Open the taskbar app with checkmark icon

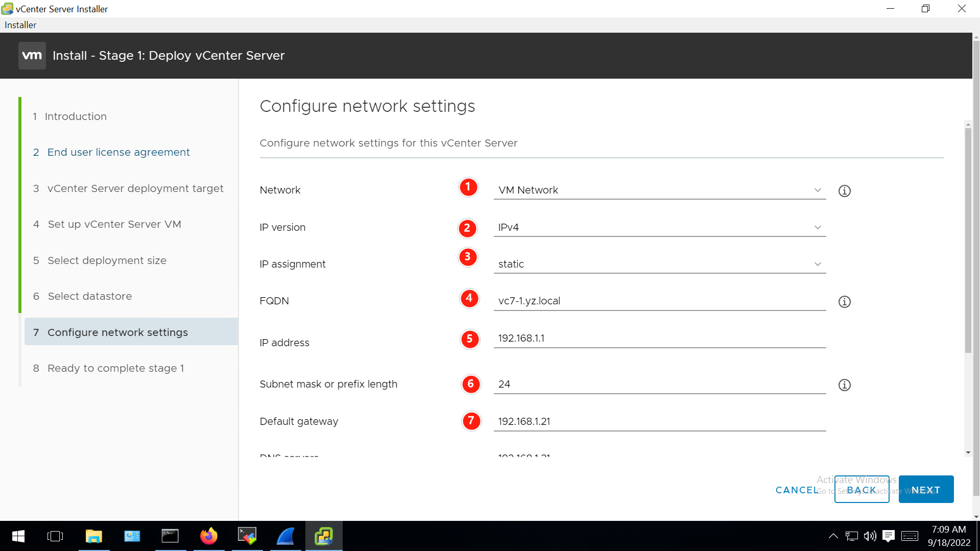click(247, 536)
